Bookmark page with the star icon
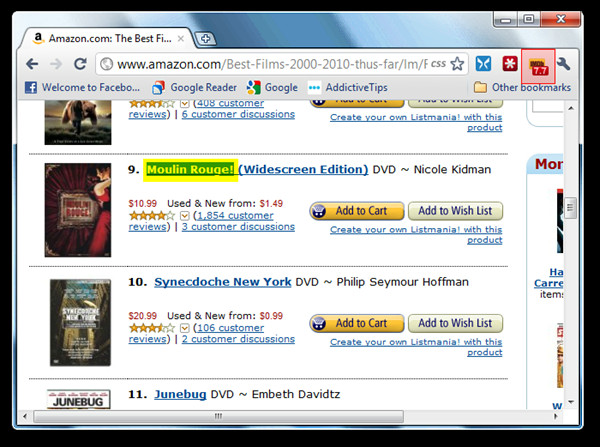The height and width of the screenshot is (447, 600). 457,64
